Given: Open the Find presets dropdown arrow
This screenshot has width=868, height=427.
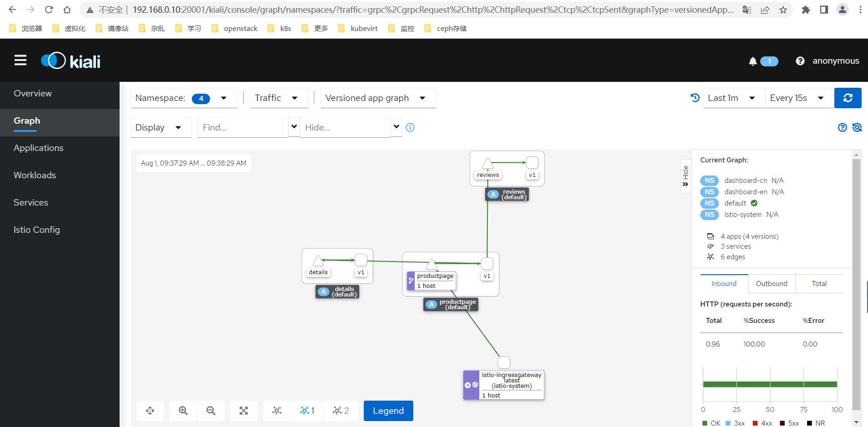Looking at the screenshot, I should 294,127.
